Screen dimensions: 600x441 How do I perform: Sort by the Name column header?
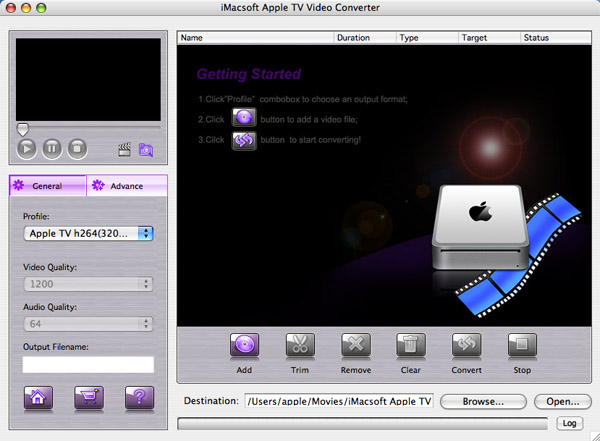(256, 38)
